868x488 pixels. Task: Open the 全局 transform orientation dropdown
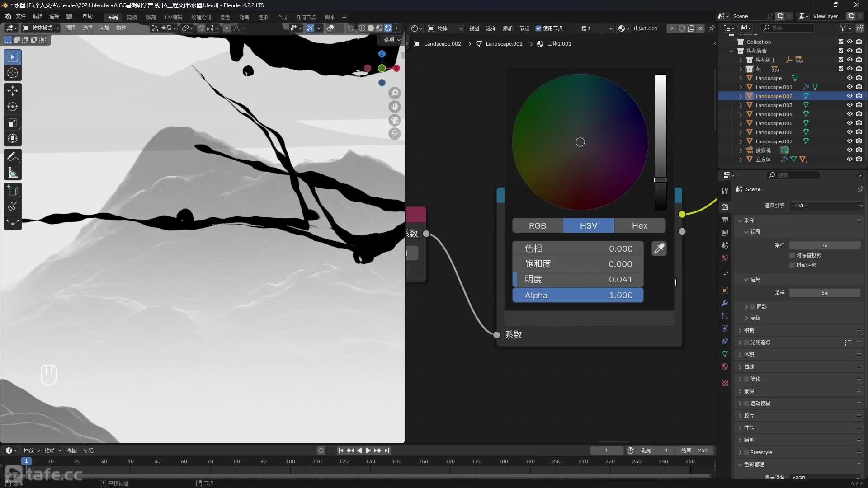click(165, 28)
